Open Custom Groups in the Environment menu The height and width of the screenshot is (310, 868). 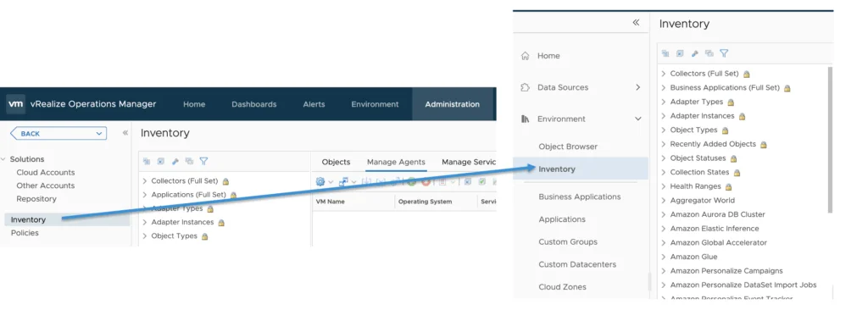[x=568, y=242]
